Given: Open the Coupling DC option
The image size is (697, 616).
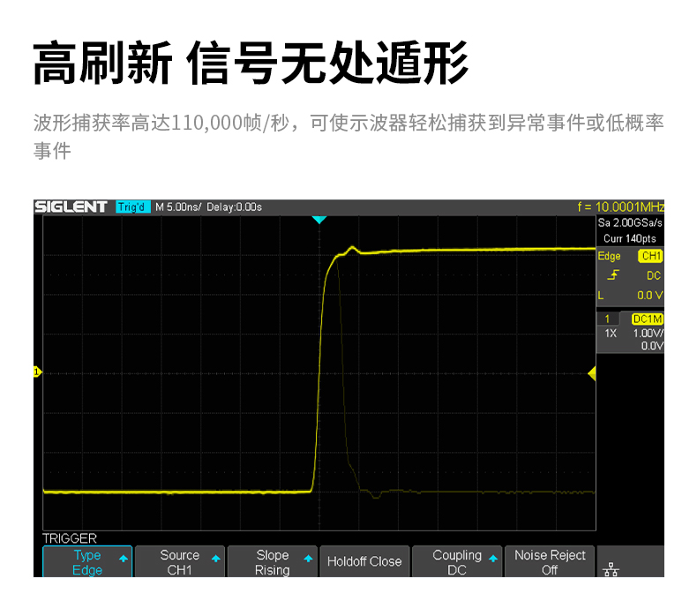Looking at the screenshot, I should click(x=457, y=562).
